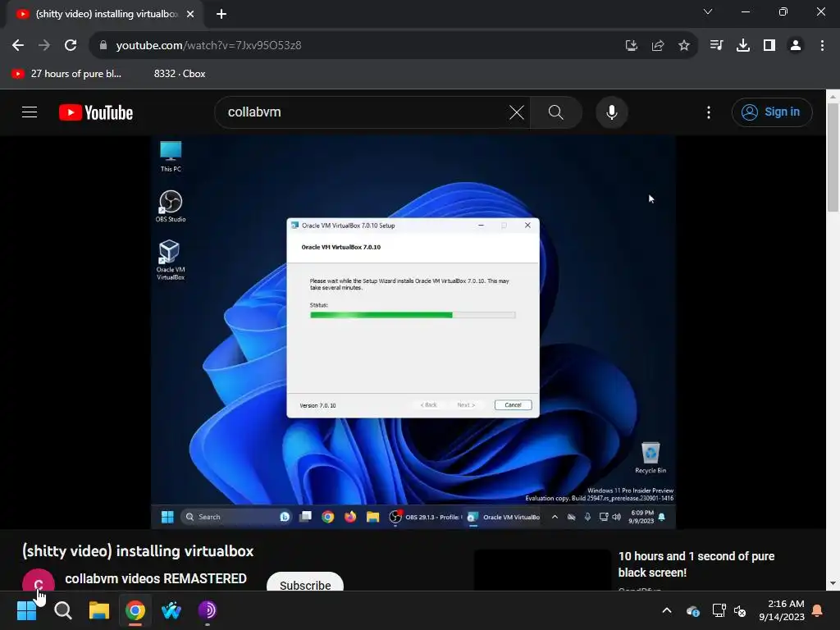
Task: Open File Explorer from taskbar
Action: click(x=99, y=610)
